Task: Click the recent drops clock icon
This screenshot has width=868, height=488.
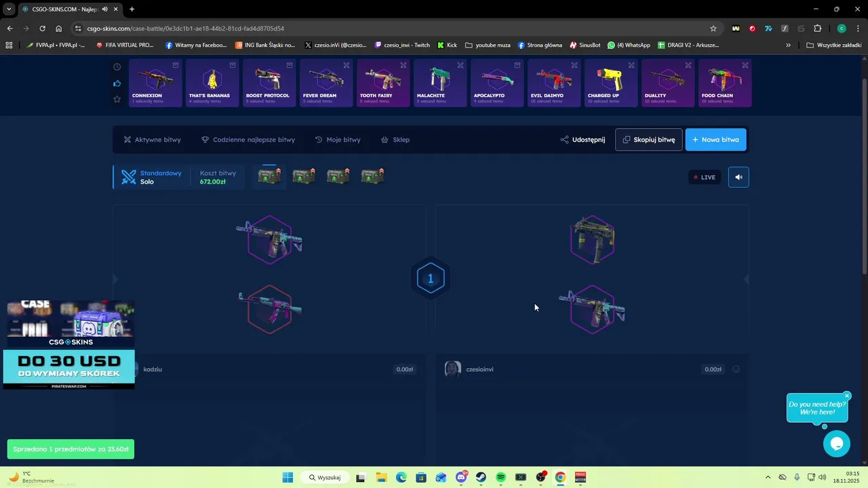Action: coord(117,67)
